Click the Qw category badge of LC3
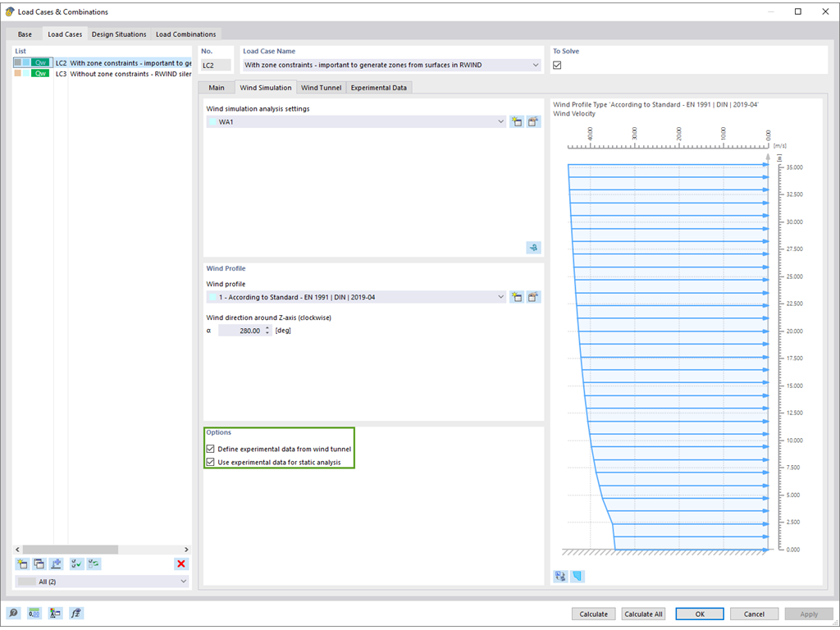Image resolution: width=840 pixels, height=630 pixels. point(40,73)
